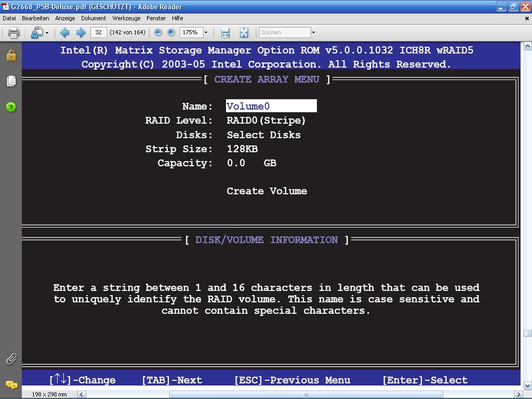Click the security padlock icon in sidebar
This screenshot has width=532, height=399.
pyautogui.click(x=11, y=55)
